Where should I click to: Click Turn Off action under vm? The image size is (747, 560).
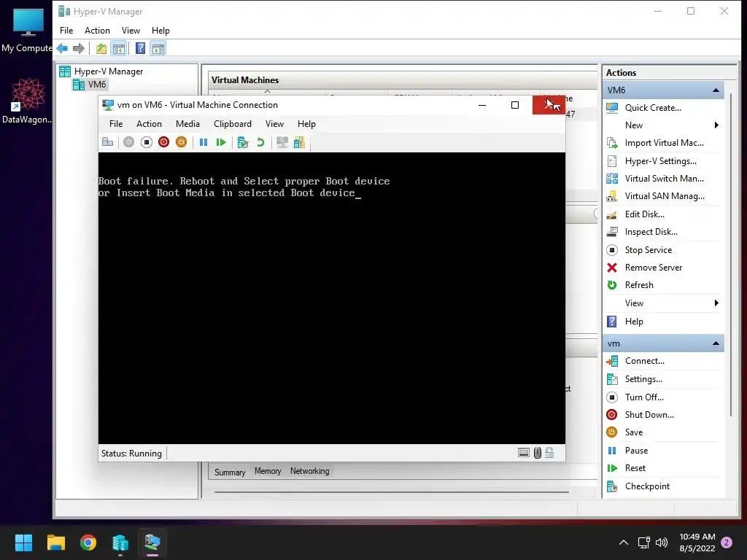tap(644, 397)
